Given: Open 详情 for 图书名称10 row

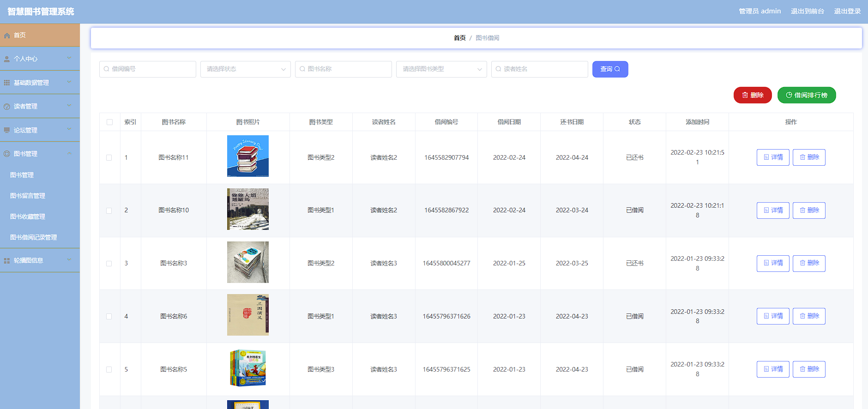Looking at the screenshot, I should click(773, 211).
